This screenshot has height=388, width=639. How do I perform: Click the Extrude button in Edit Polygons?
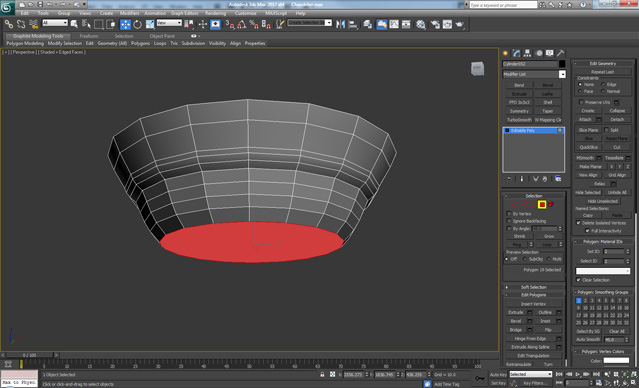[x=516, y=312]
